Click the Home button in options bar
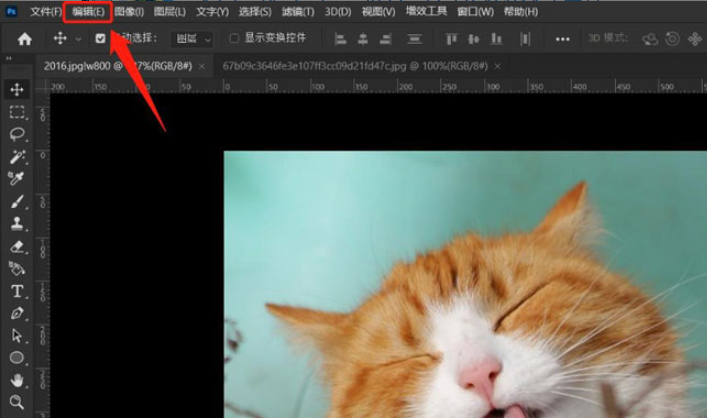This screenshot has width=707, height=418. (x=24, y=39)
